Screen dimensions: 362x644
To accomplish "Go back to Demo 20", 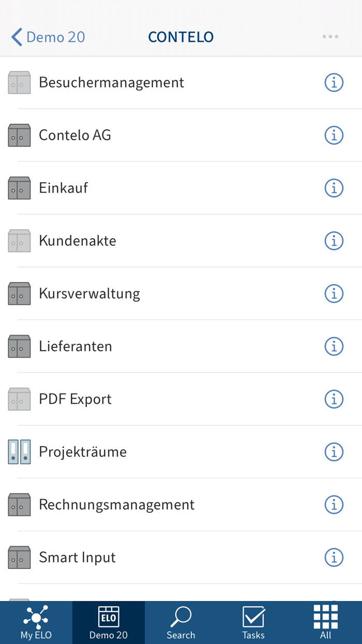I will click(x=47, y=37).
